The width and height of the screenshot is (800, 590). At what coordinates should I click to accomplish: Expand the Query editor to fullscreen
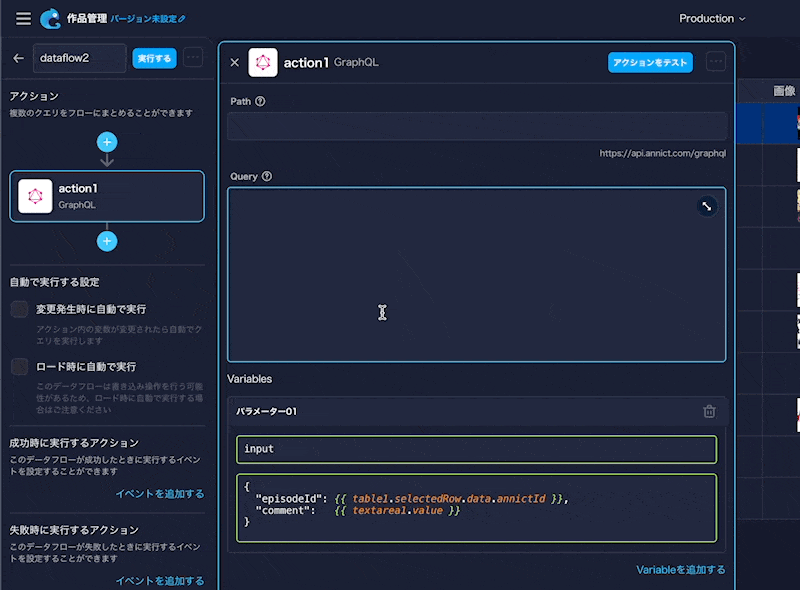[x=707, y=206]
